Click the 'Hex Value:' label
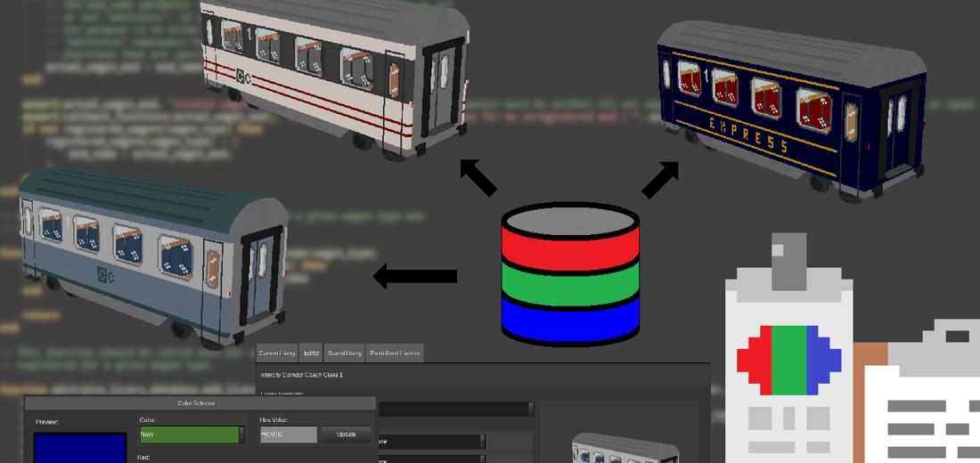The image size is (980, 463). (x=275, y=420)
